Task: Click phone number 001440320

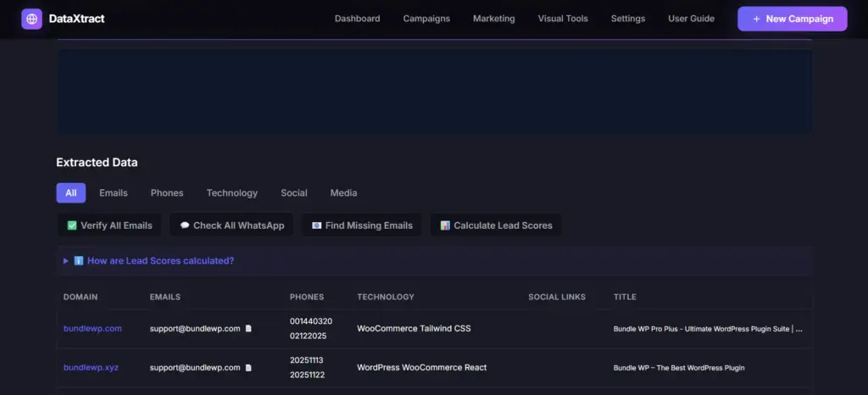Action: click(311, 321)
